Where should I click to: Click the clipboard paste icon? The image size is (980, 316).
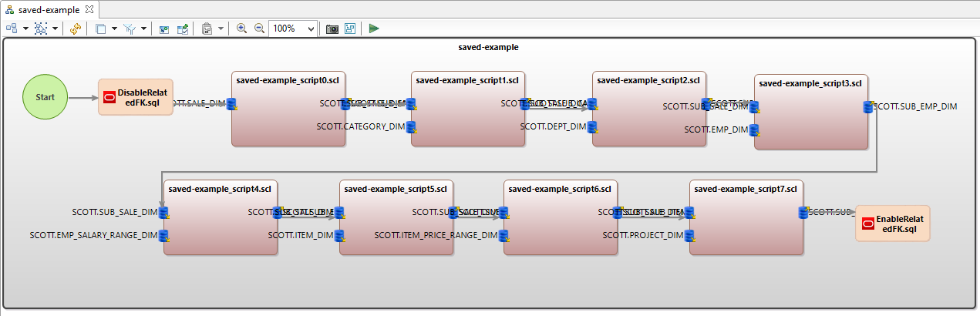coord(207,29)
